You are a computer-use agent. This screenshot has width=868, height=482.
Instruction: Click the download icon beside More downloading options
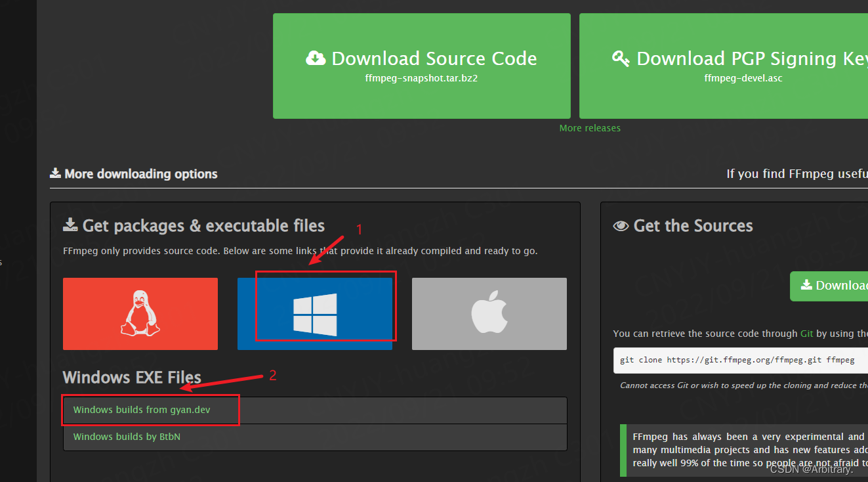[x=55, y=173]
